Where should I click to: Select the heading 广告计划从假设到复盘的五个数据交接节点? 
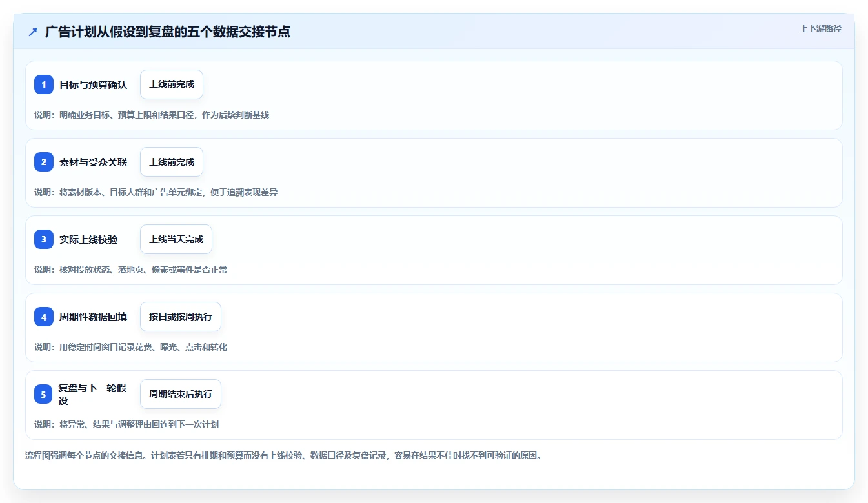pos(168,32)
